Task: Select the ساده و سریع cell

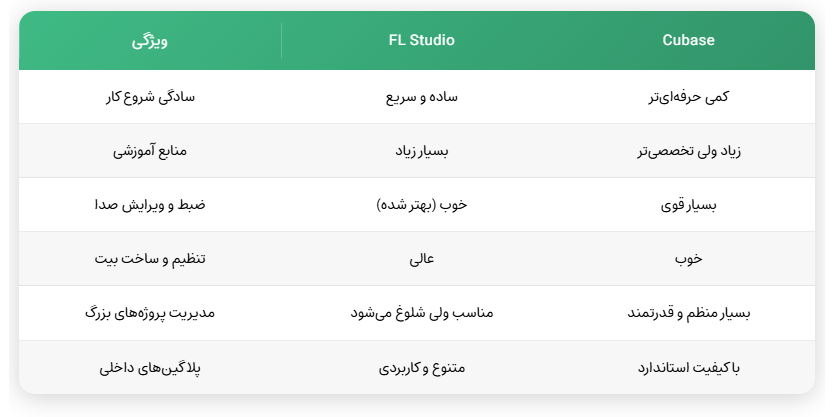Action: coord(421,97)
